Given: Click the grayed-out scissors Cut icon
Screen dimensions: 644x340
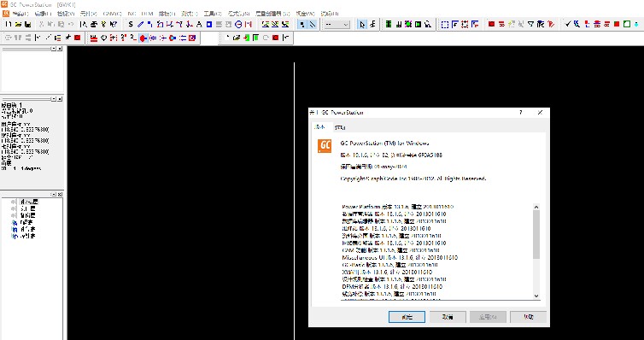Looking at the screenshot, I should pos(42,24).
